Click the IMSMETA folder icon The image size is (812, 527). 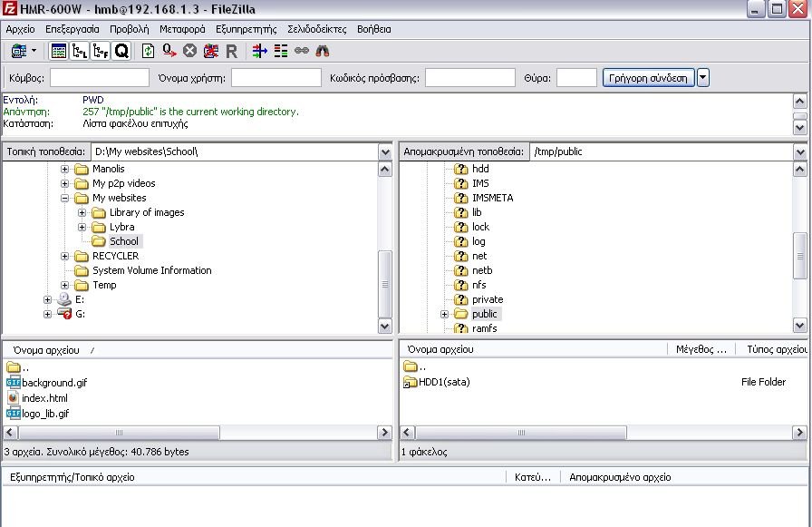(461, 198)
